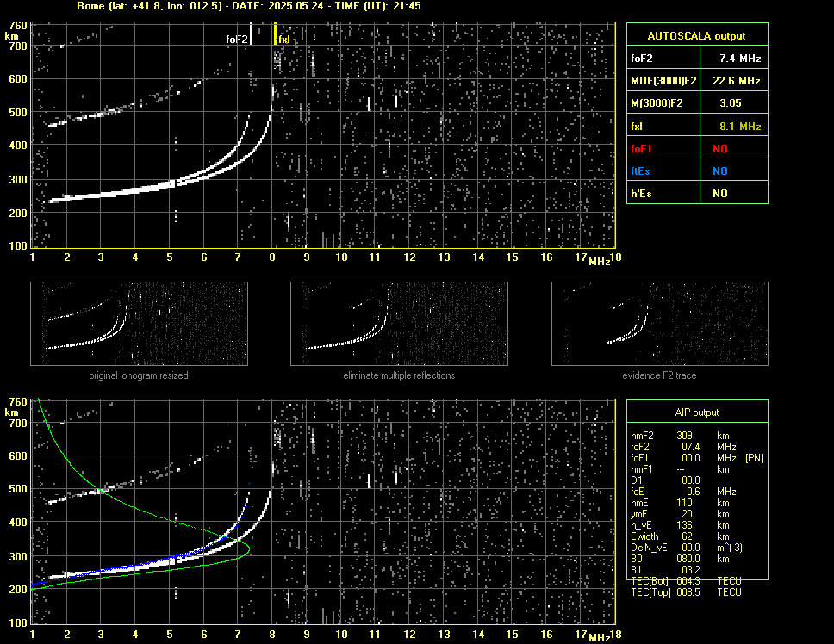The image size is (834, 644).
Task: Click the yellow fxI label in AUTOSCALA table
Action: [x=637, y=127]
